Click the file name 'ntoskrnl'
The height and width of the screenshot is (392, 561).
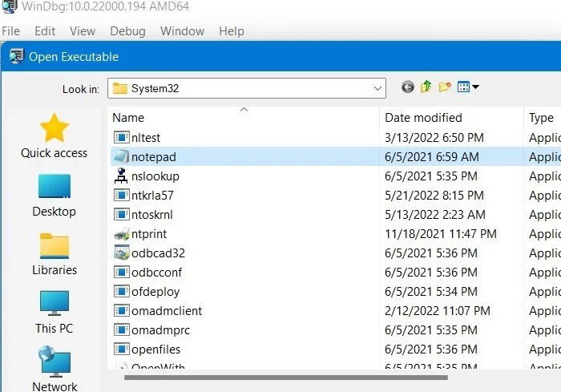(152, 215)
